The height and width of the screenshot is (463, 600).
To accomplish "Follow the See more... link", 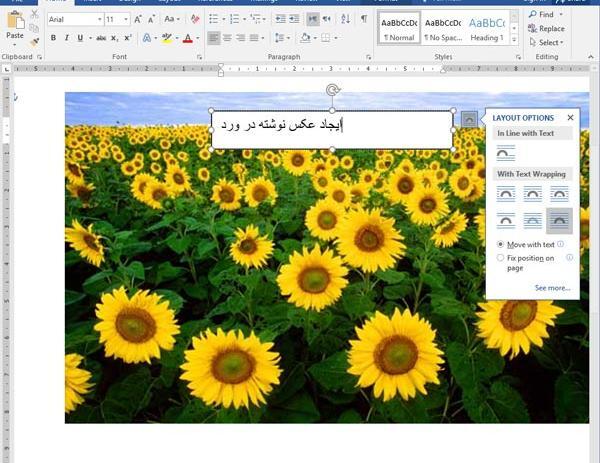I will point(552,288).
